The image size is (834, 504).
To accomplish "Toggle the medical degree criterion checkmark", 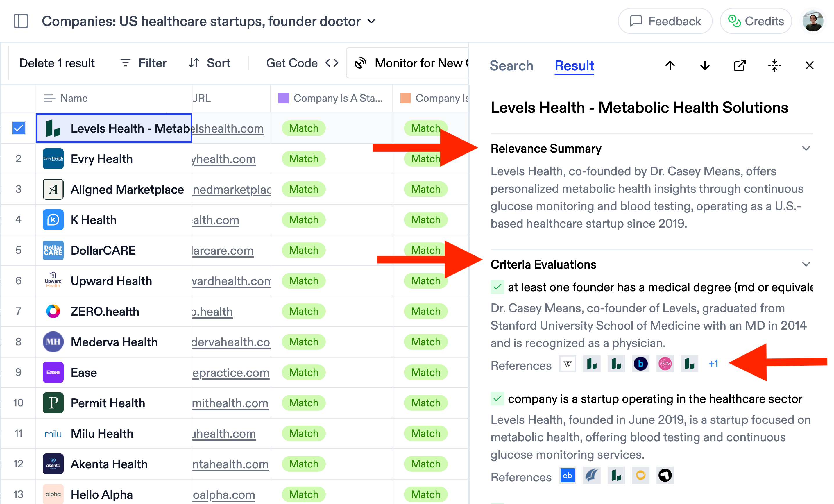I will pos(497,287).
